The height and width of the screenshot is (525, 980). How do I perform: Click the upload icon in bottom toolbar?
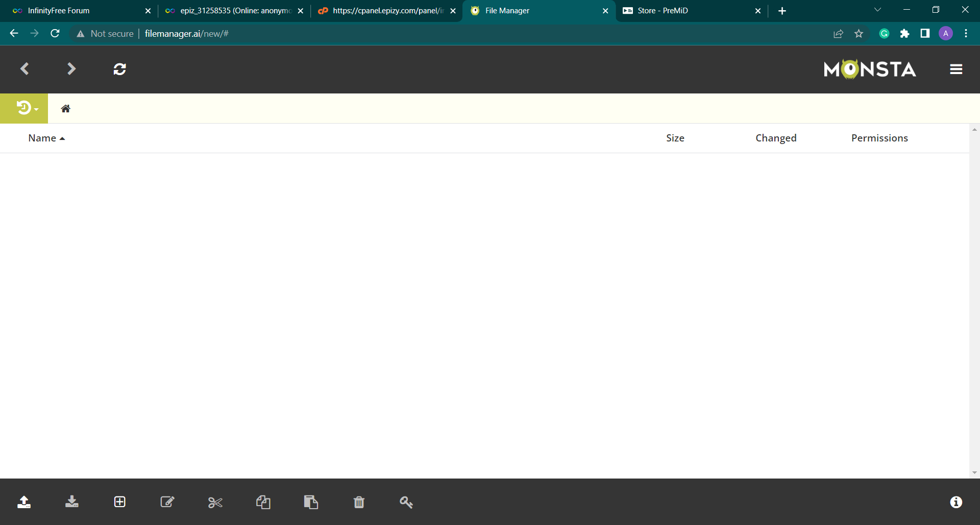point(24,502)
